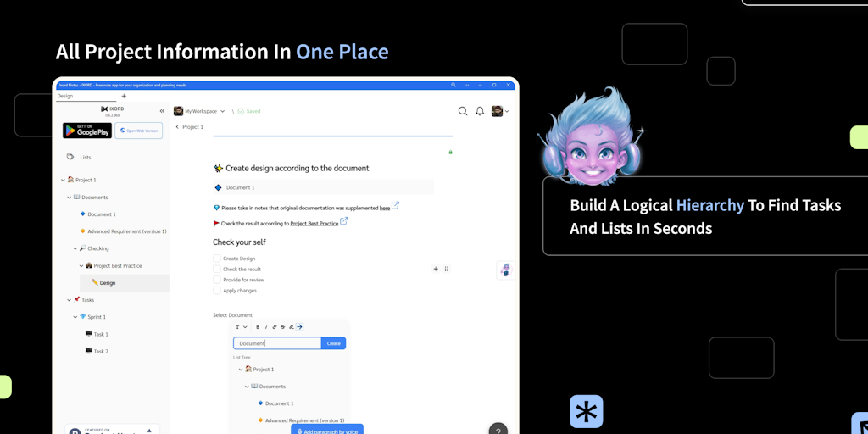Open the search magnifier in the header
The height and width of the screenshot is (434, 868).
463,111
